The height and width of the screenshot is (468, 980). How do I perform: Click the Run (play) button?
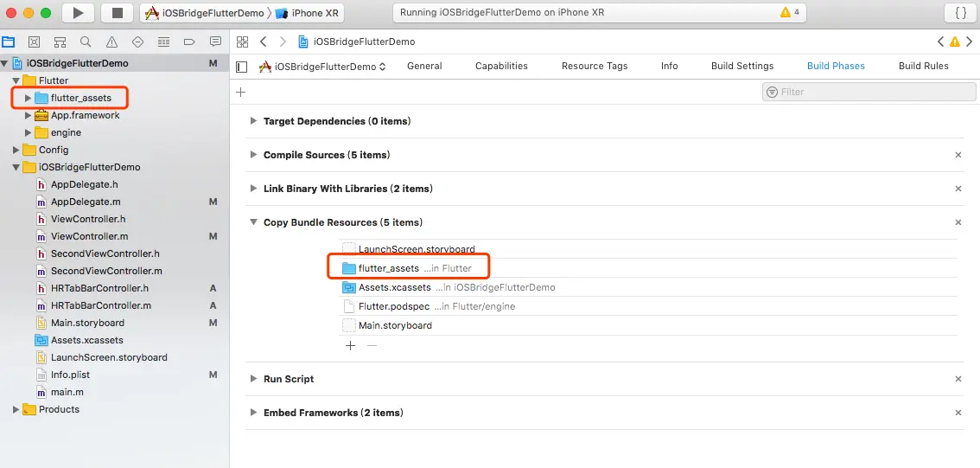tap(78, 12)
